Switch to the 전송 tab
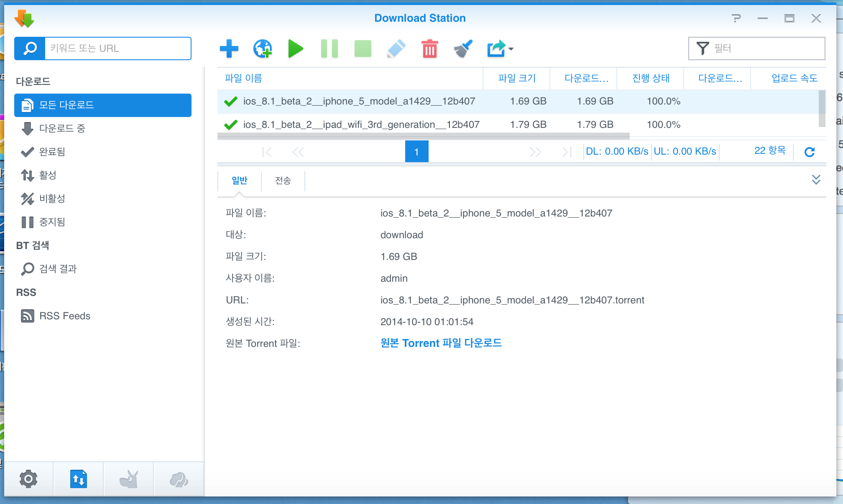This screenshot has width=843, height=504. coord(283,181)
